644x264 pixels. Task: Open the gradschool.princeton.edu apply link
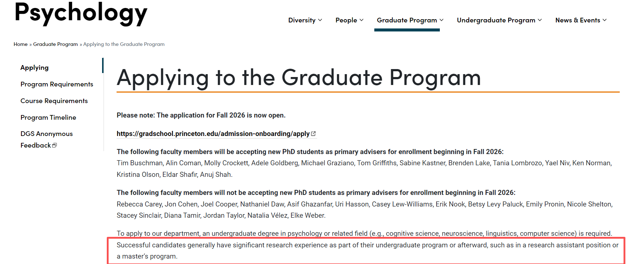coord(213,134)
